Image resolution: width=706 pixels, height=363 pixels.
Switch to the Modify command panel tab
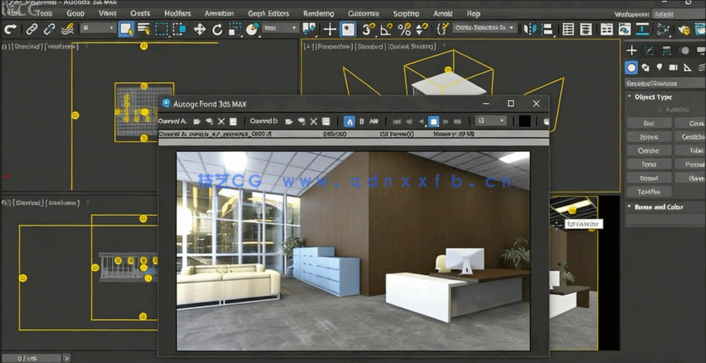click(x=649, y=50)
